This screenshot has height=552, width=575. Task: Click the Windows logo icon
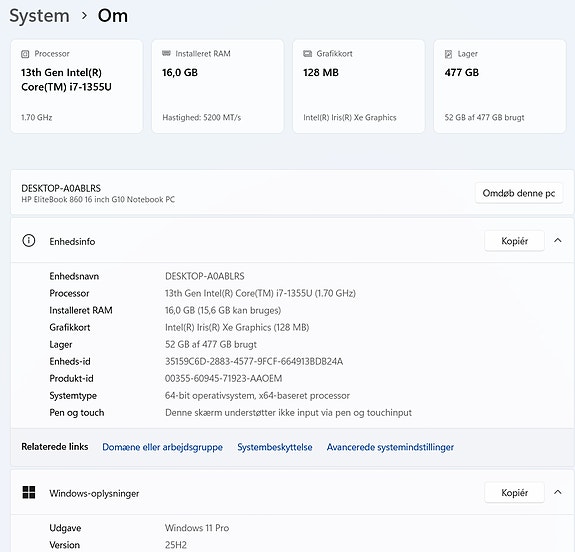click(29, 493)
